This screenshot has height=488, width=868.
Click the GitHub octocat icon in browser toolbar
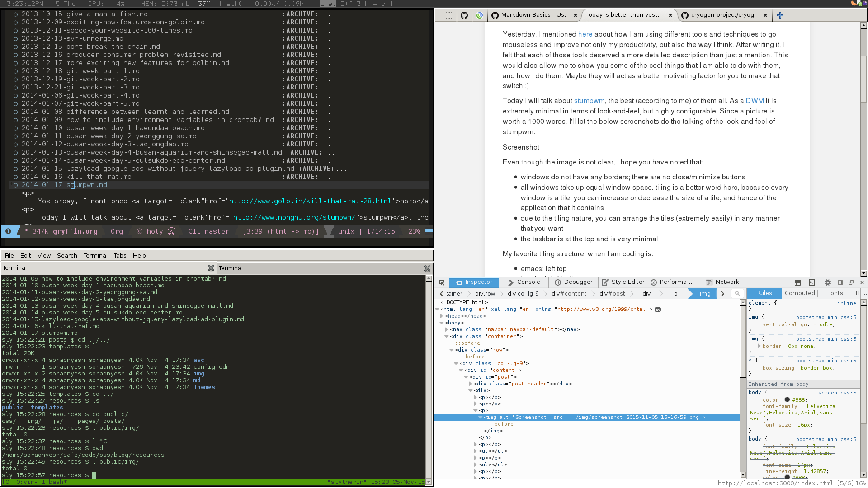(464, 15)
